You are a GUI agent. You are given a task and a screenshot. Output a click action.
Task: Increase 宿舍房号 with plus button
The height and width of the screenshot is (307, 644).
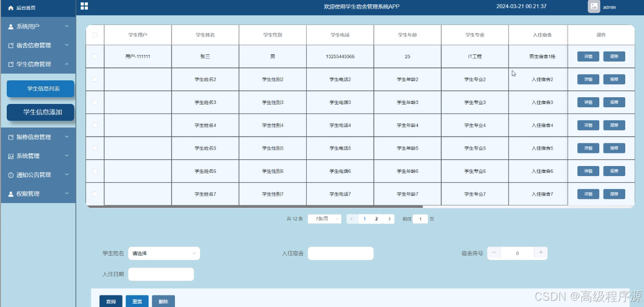(541, 253)
